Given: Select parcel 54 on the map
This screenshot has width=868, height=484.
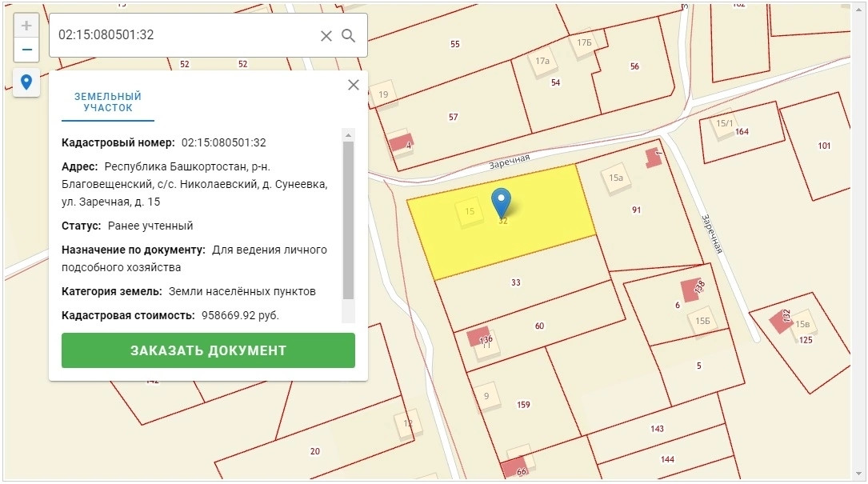Looking at the screenshot, I should point(556,82).
